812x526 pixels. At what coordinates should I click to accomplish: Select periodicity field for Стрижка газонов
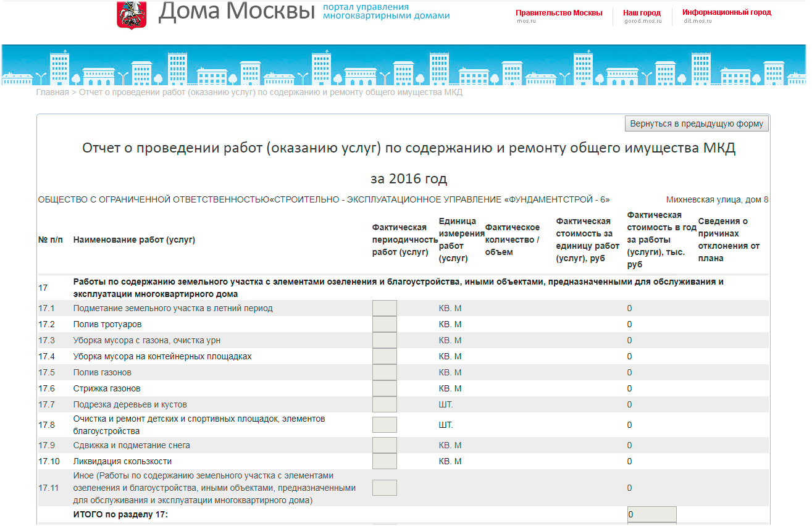(x=384, y=388)
